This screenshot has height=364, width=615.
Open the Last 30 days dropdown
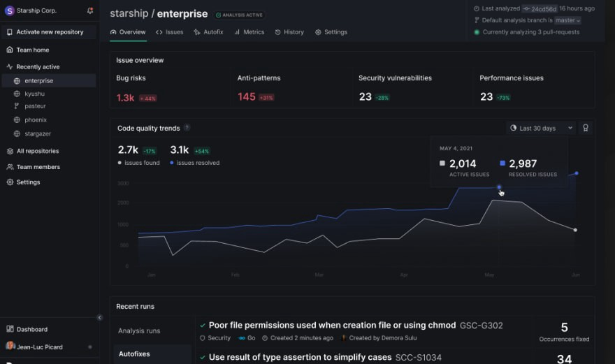pyautogui.click(x=542, y=128)
